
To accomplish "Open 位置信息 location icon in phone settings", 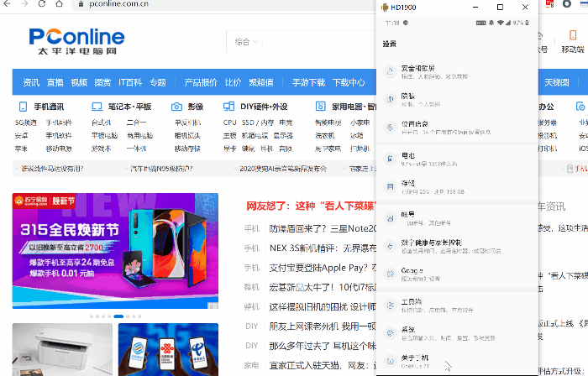I will point(390,128).
